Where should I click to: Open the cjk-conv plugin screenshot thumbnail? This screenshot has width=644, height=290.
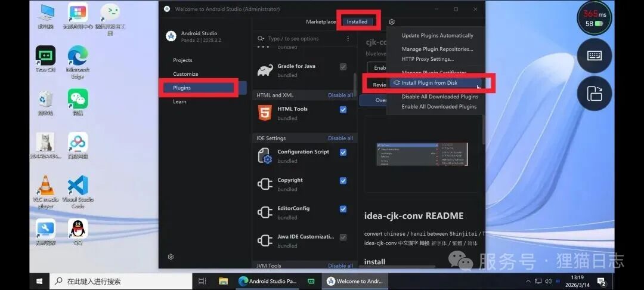tap(422, 154)
